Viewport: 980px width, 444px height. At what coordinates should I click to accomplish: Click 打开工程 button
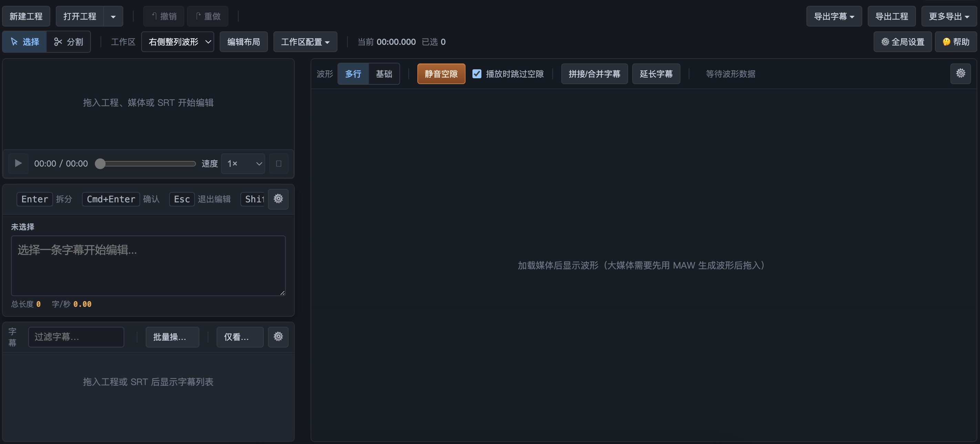click(x=80, y=16)
